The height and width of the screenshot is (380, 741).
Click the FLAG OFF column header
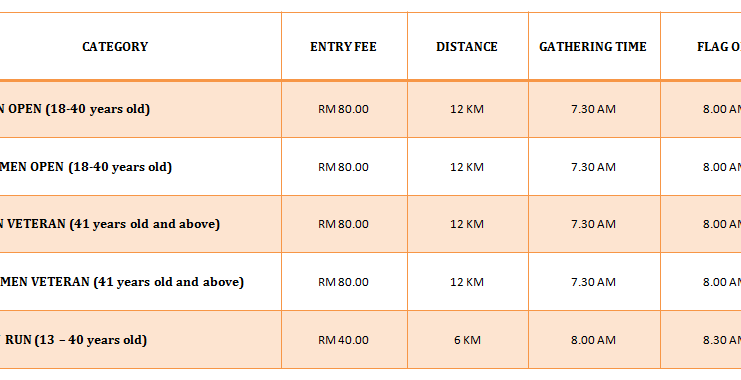point(719,47)
